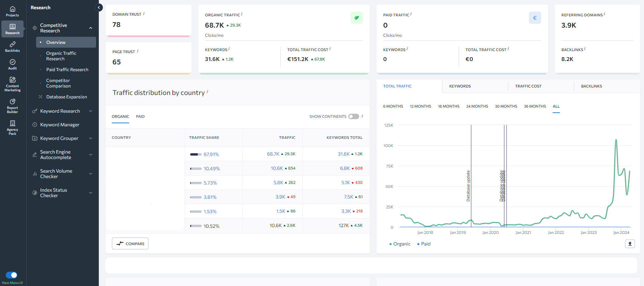This screenshot has width=644, height=286.
Task: Click the Competitive Research target icon
Action: pos(34,28)
